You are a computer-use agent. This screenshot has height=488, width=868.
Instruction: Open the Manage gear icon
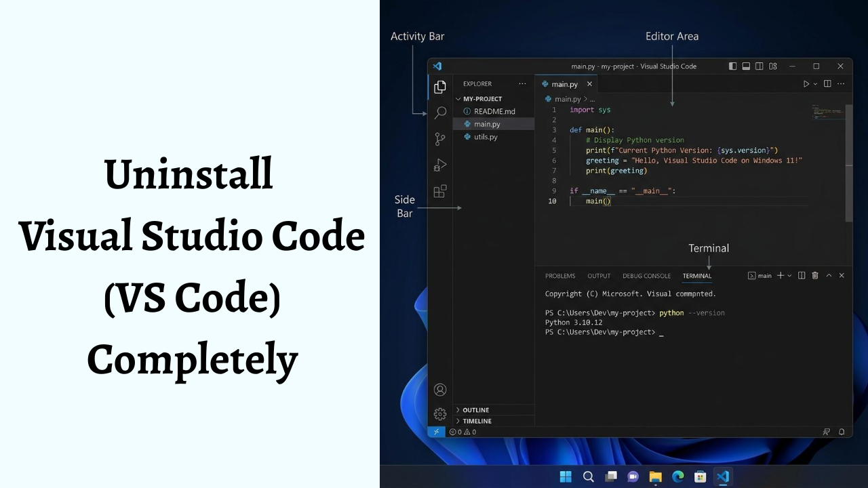tap(440, 414)
